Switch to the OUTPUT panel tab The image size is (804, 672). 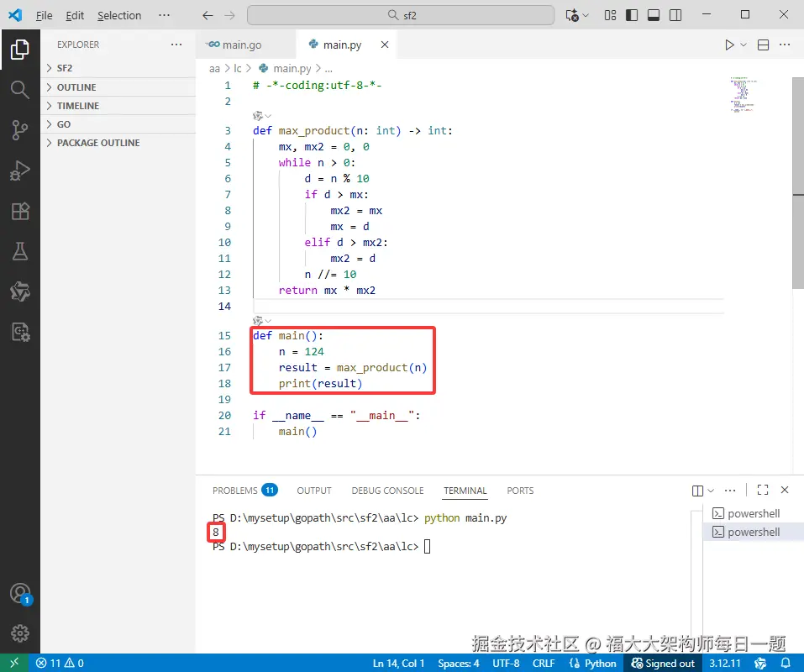click(x=314, y=491)
